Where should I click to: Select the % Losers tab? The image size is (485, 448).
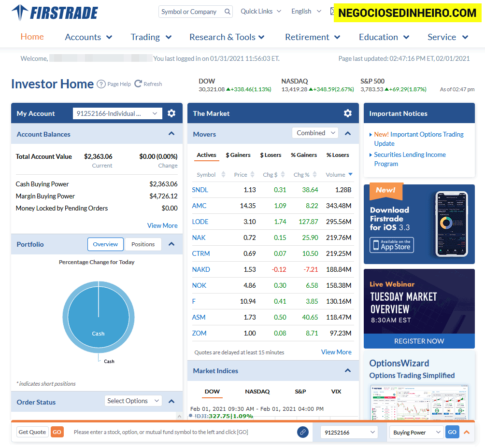338,155
